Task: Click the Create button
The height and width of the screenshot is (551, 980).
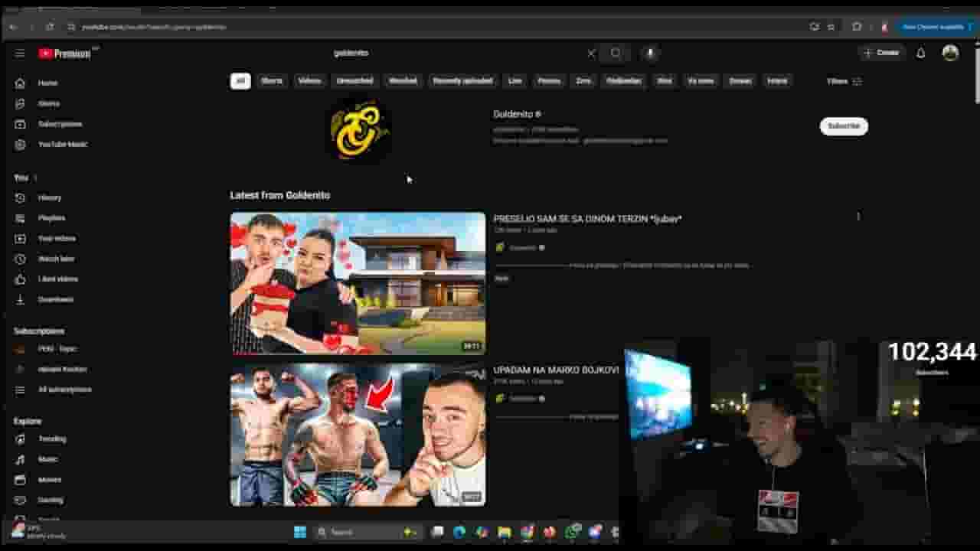Action: pyautogui.click(x=880, y=53)
